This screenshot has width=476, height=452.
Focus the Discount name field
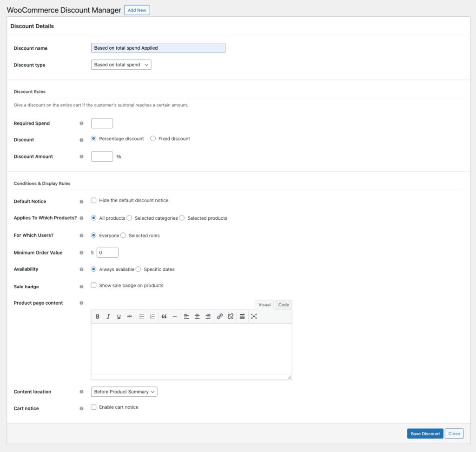[x=158, y=48]
